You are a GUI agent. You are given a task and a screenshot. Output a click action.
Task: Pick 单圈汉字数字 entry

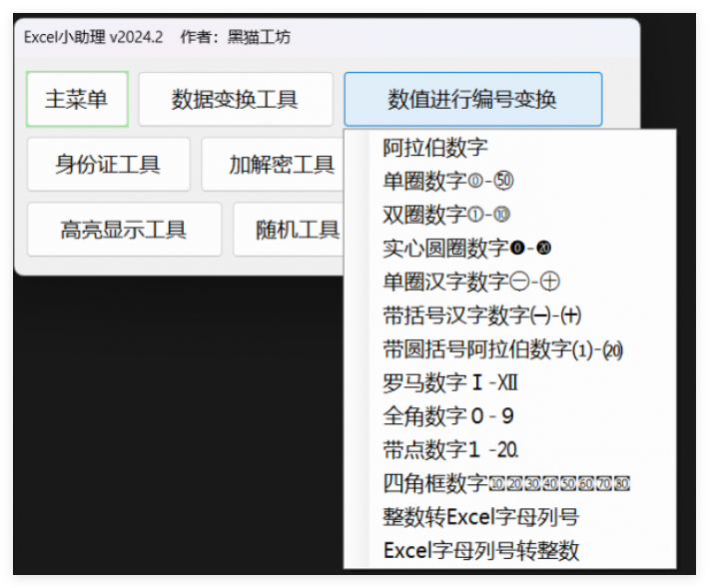(x=510, y=283)
